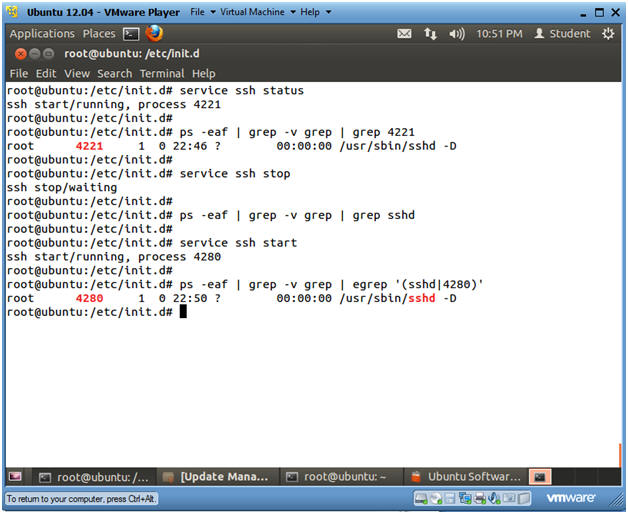Click the VMware Player title bar icon

tap(12, 12)
